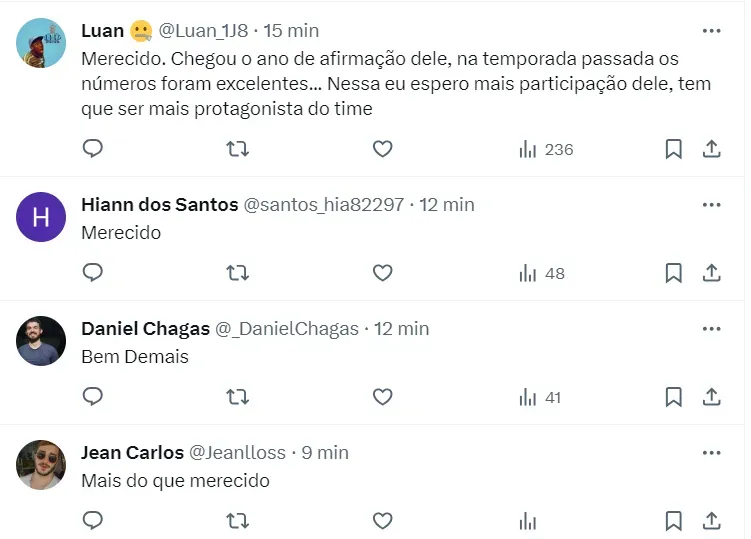Viewport: 751px width, 539px height.
Task: Go to @Jeanlloss profile handle
Action: tap(238, 453)
